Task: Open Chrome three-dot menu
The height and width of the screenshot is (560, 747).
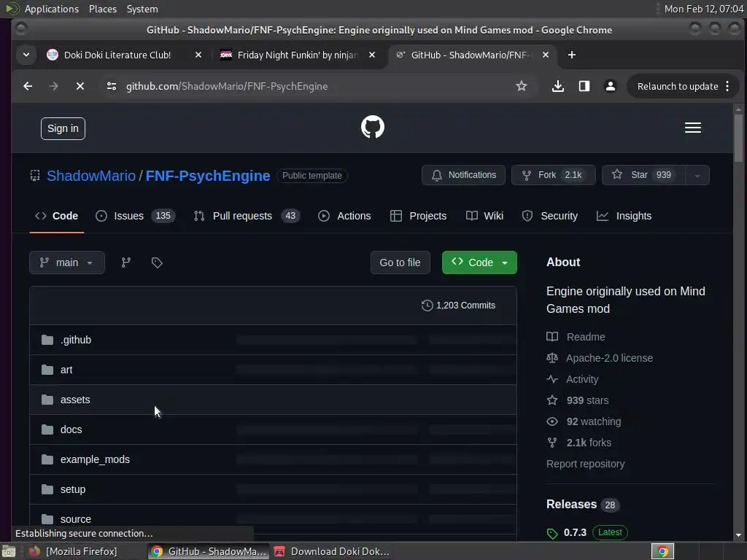Action: (727, 86)
